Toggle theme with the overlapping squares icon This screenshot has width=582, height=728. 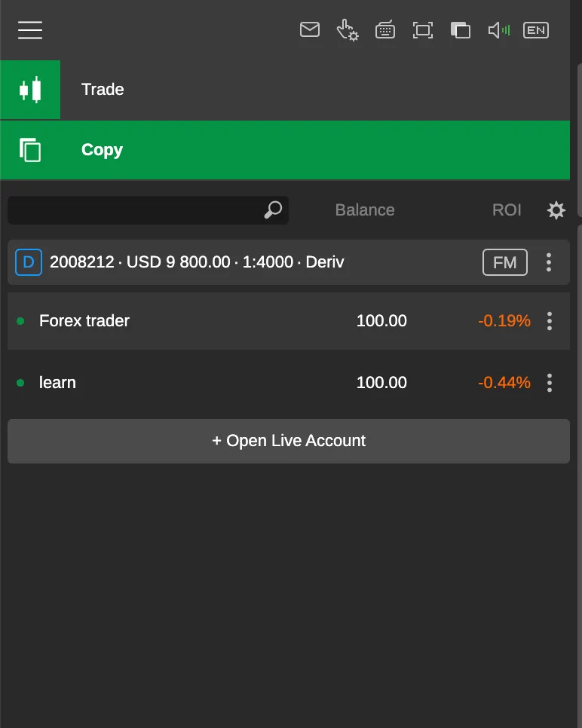click(x=460, y=30)
